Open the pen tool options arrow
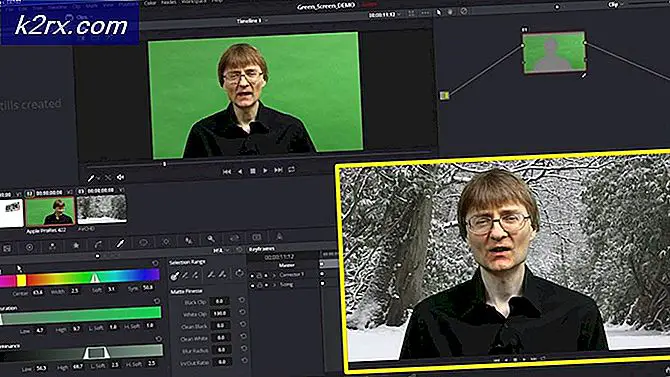The width and height of the screenshot is (670, 377). tap(98, 178)
